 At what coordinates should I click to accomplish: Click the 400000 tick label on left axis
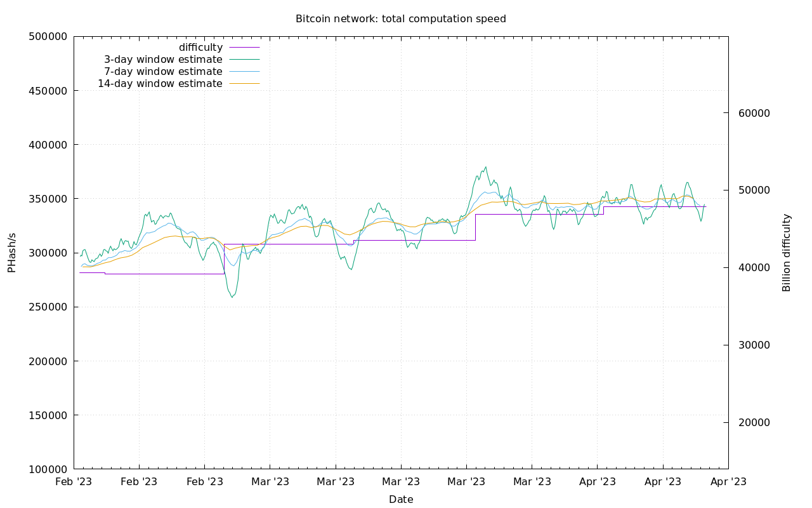coord(48,145)
